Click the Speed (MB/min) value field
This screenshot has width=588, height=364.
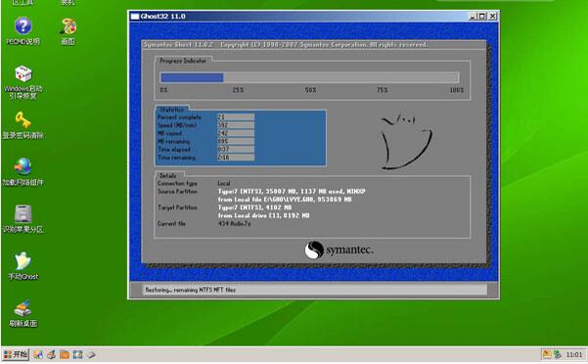click(x=236, y=125)
